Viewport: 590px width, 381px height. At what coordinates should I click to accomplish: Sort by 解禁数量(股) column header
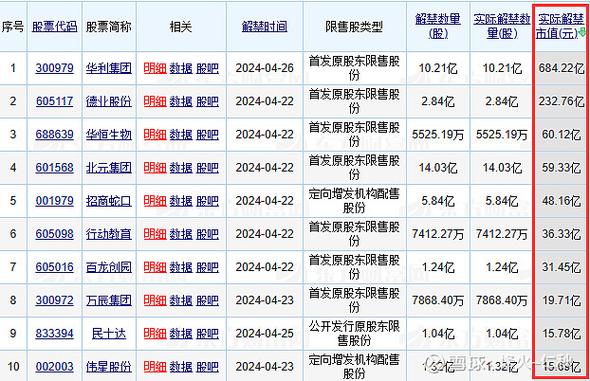[438, 26]
